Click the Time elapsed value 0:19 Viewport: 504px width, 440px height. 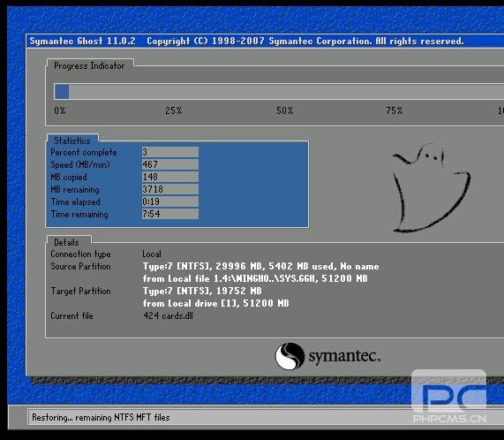(x=170, y=201)
